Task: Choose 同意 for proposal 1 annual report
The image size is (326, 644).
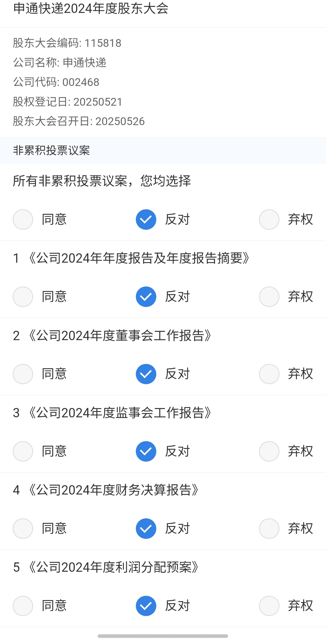Action: coord(23,297)
